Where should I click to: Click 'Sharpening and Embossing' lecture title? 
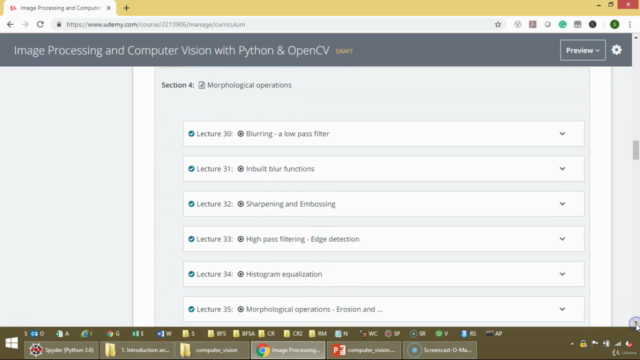pyautogui.click(x=291, y=204)
